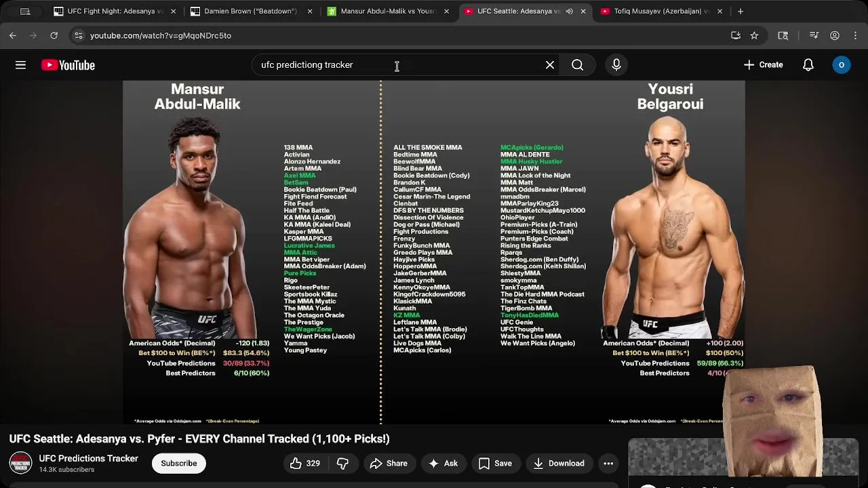
Task: Open media controls in Chrome toolbar
Action: [814, 35]
